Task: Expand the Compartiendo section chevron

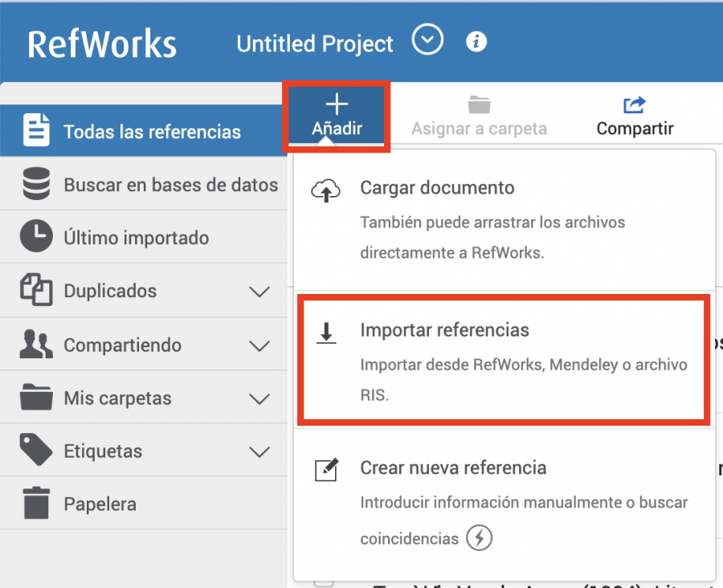Action: [259, 345]
